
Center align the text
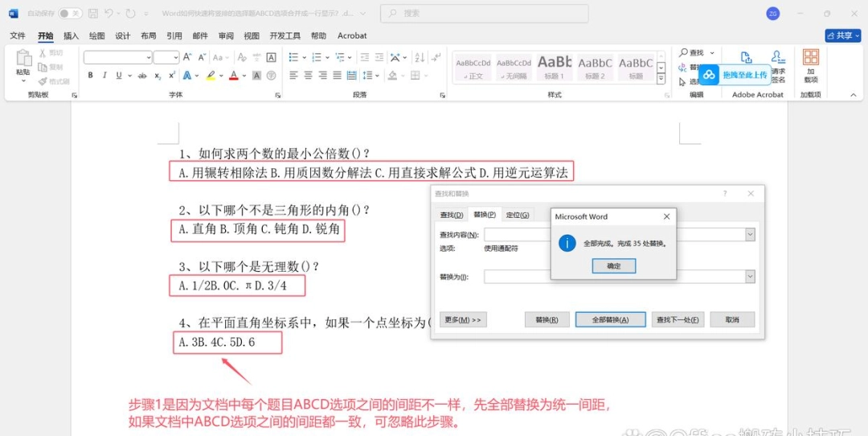309,76
